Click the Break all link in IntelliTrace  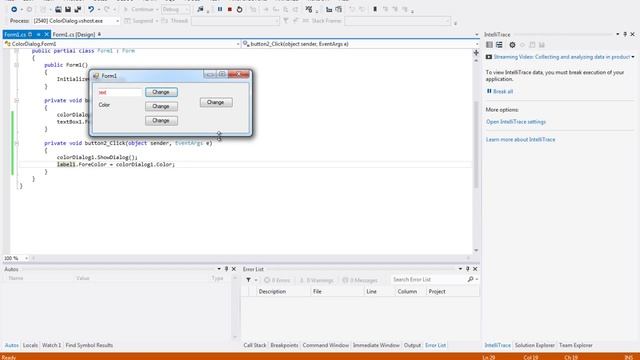(x=503, y=91)
